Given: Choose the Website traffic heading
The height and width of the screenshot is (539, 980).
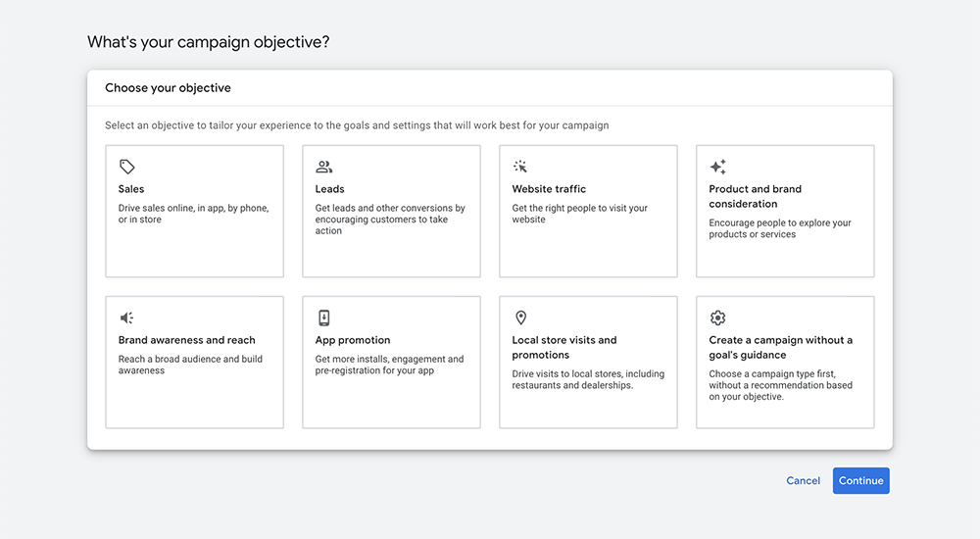Looking at the screenshot, I should (549, 189).
